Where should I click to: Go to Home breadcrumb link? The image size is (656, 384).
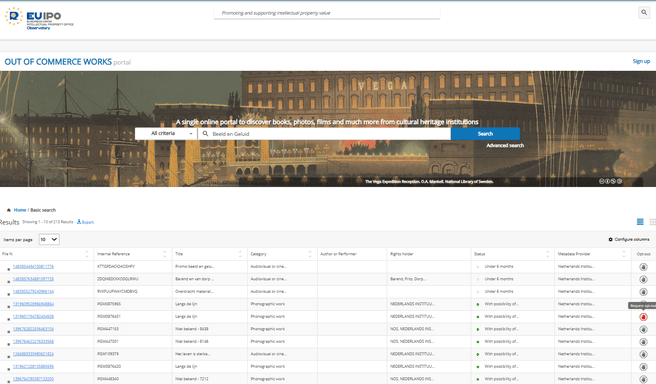pos(20,210)
